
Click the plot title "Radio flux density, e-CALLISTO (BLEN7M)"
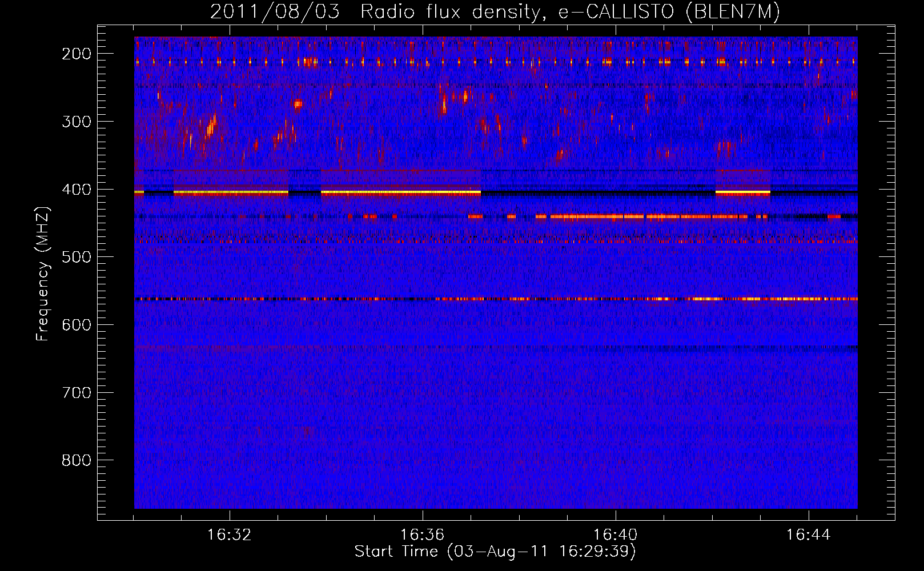[x=571, y=12]
